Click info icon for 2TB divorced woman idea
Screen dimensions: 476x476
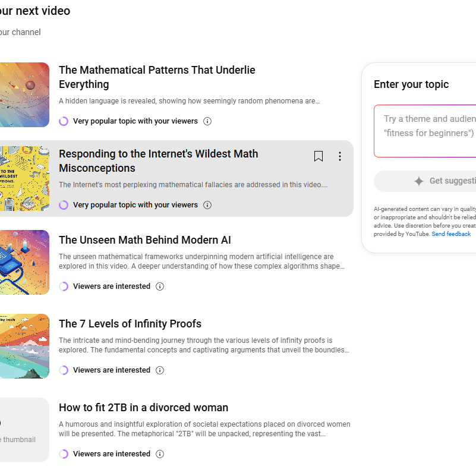160,454
